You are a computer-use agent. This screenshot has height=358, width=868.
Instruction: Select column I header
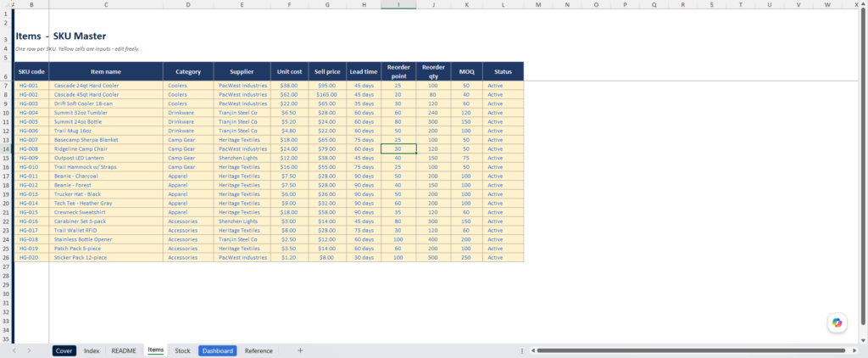point(398,4)
